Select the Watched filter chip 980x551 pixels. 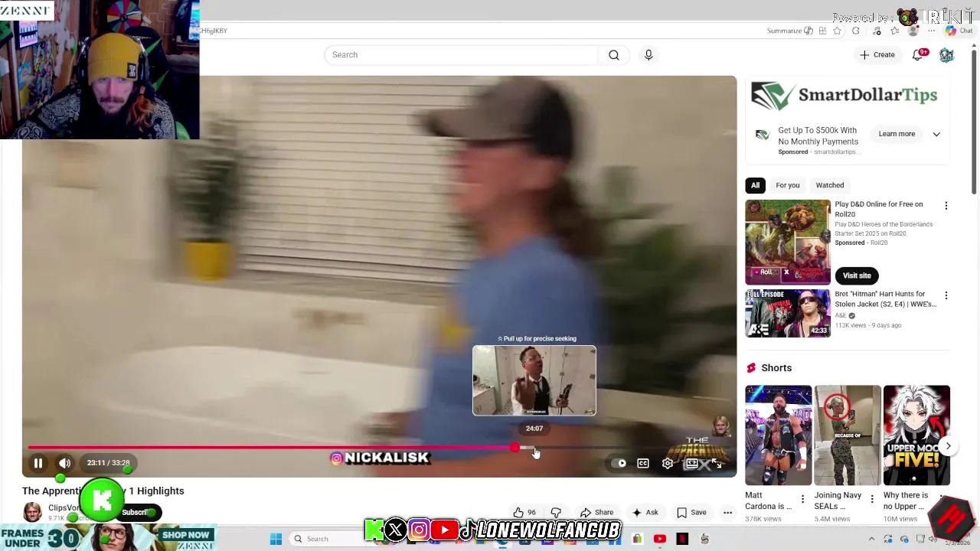click(x=829, y=185)
